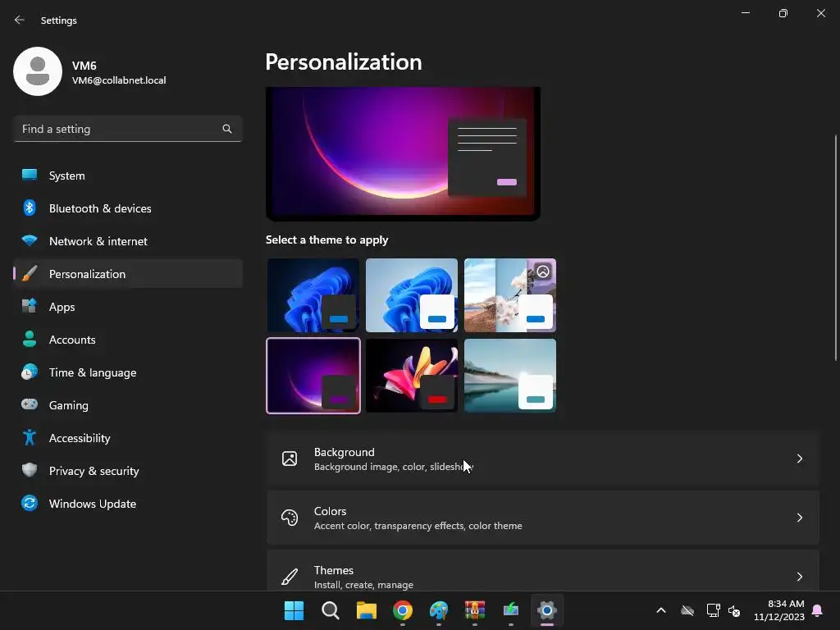Viewport: 840px width, 630px height.
Task: Click the Windows Update refresh icon
Action: point(30,503)
